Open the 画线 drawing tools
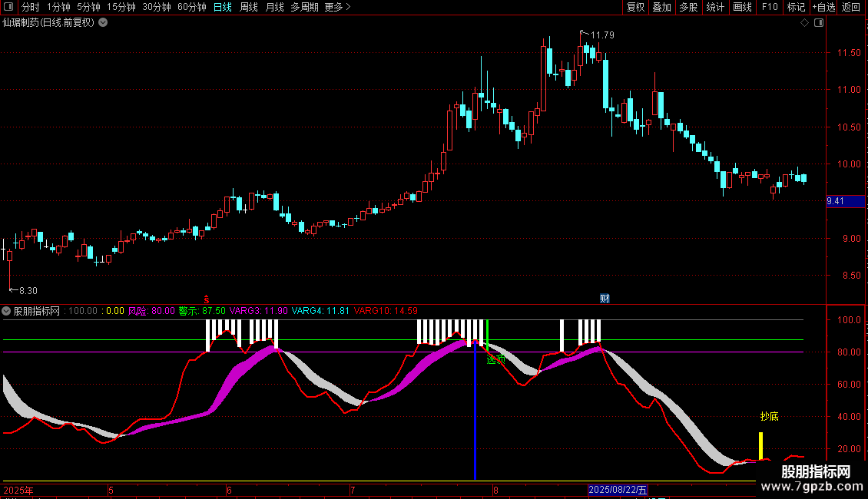 (742, 8)
